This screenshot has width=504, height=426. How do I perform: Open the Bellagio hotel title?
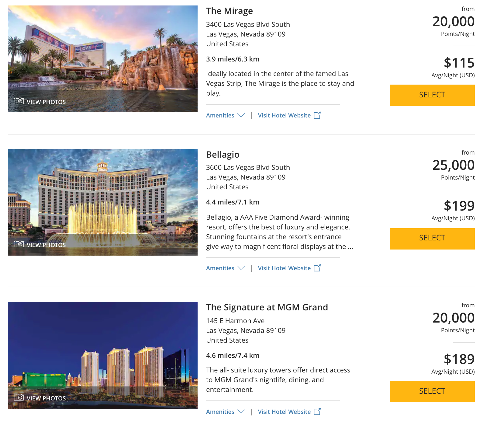click(223, 155)
